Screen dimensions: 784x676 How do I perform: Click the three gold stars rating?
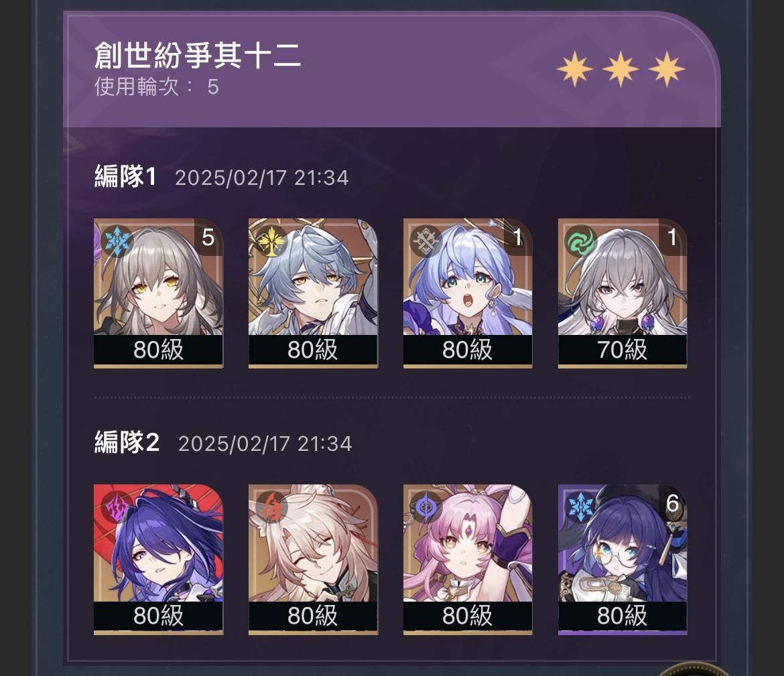[620, 68]
